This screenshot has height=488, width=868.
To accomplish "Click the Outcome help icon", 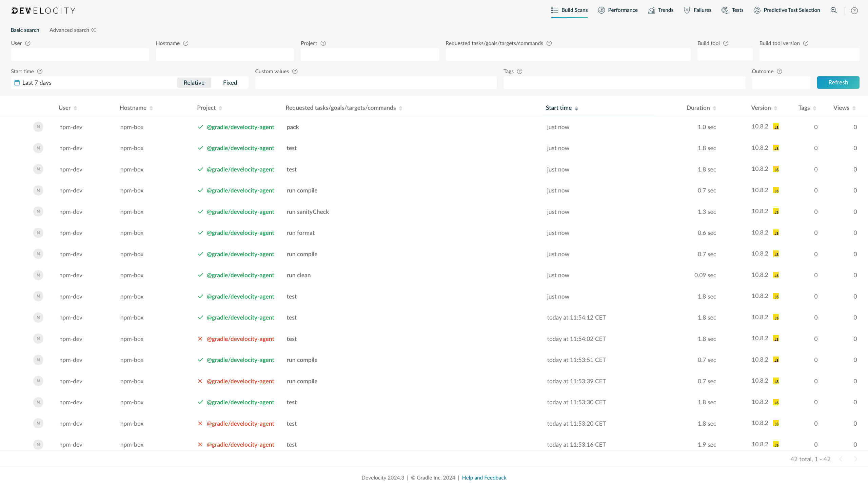I will [x=780, y=71].
